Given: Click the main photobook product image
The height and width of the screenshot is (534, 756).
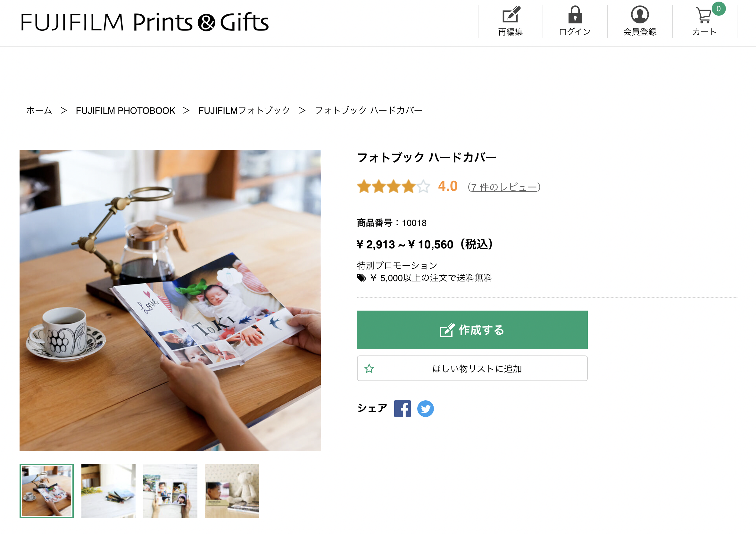Looking at the screenshot, I should click(x=170, y=300).
